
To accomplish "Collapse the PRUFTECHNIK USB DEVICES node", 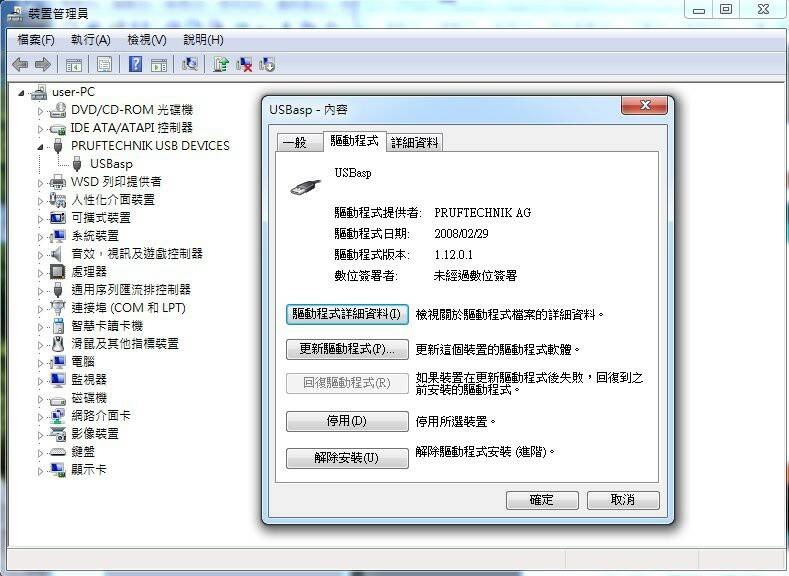I will click(x=41, y=146).
